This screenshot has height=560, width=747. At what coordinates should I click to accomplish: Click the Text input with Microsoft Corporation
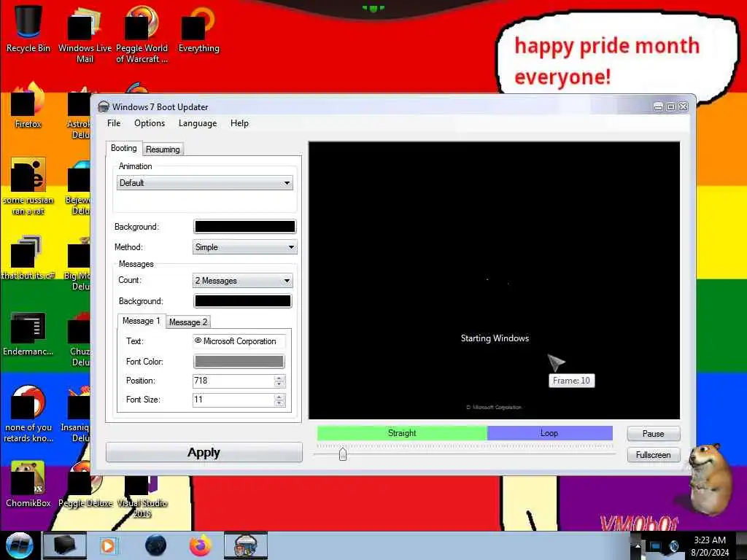pos(239,341)
